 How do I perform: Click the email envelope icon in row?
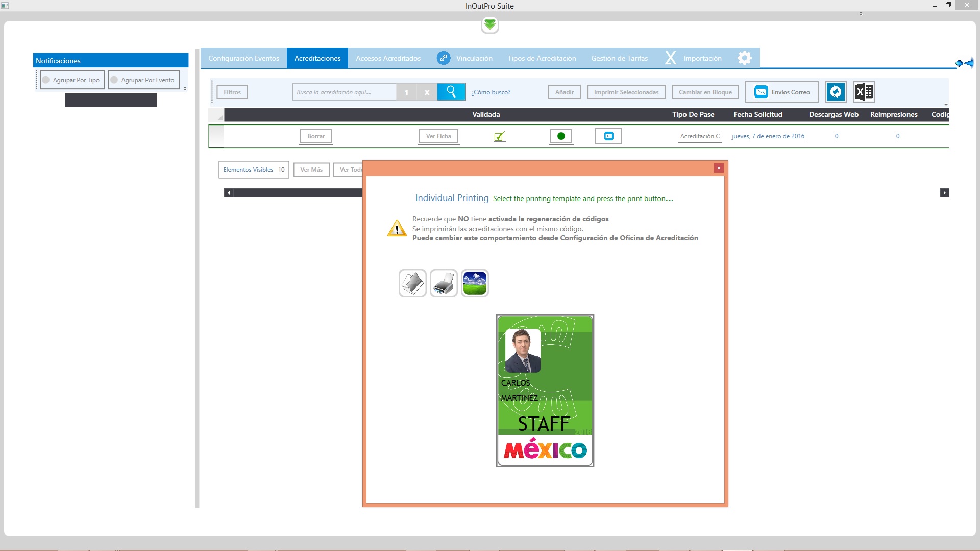click(608, 136)
